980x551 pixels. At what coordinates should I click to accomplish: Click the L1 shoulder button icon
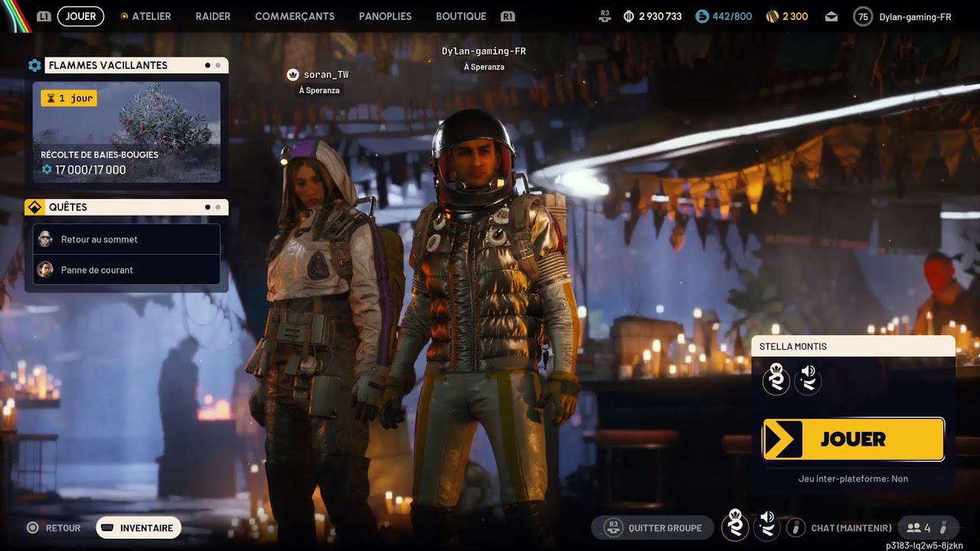(x=44, y=16)
